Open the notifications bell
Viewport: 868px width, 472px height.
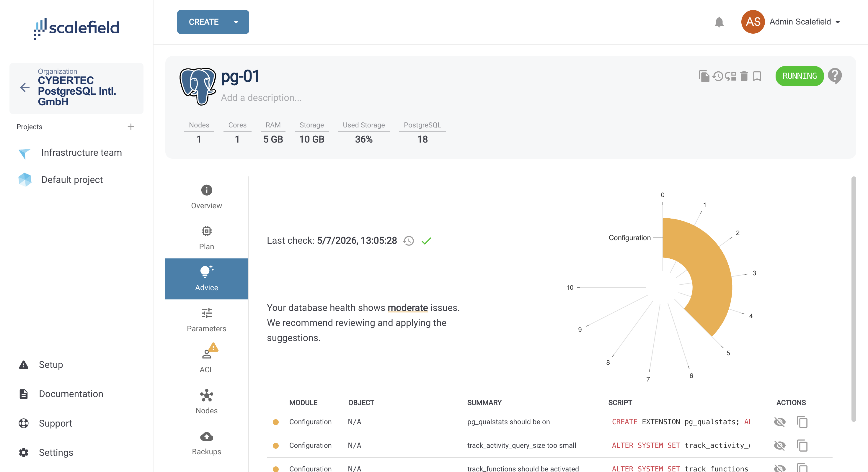719,22
